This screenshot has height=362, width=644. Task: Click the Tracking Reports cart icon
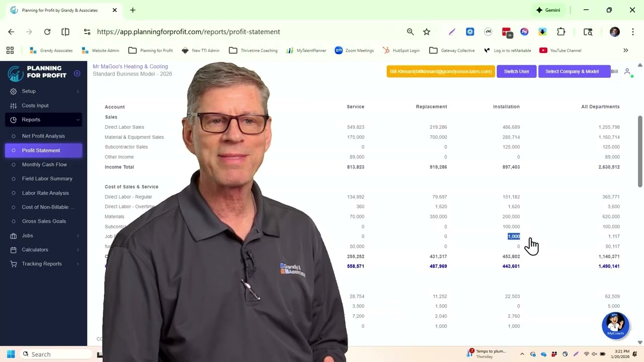pos(14,264)
